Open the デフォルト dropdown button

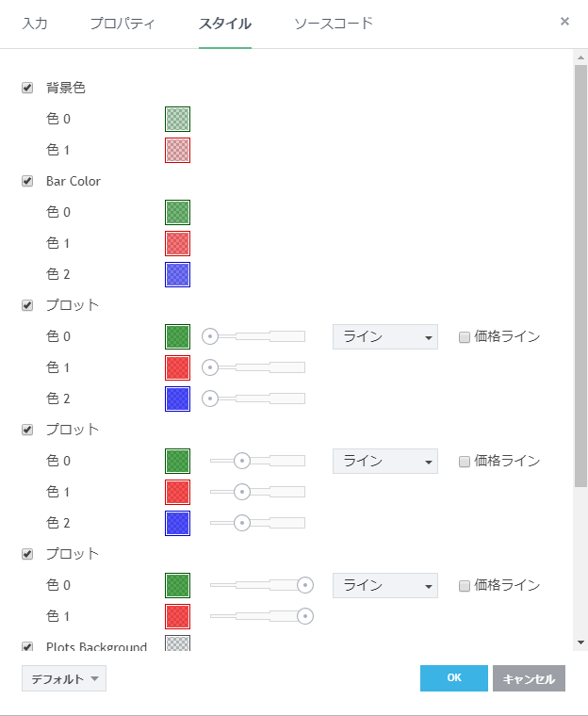(64, 678)
